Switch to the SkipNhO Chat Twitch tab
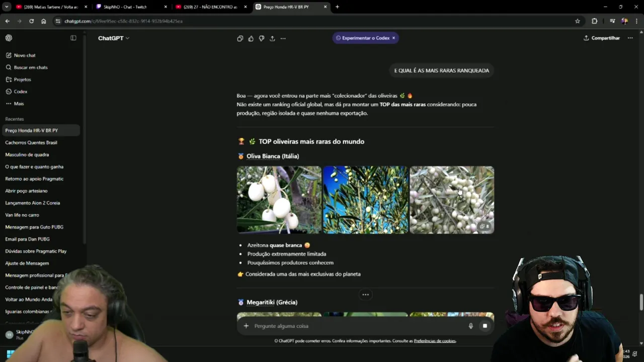The height and width of the screenshot is (362, 644). pyautogui.click(x=132, y=7)
